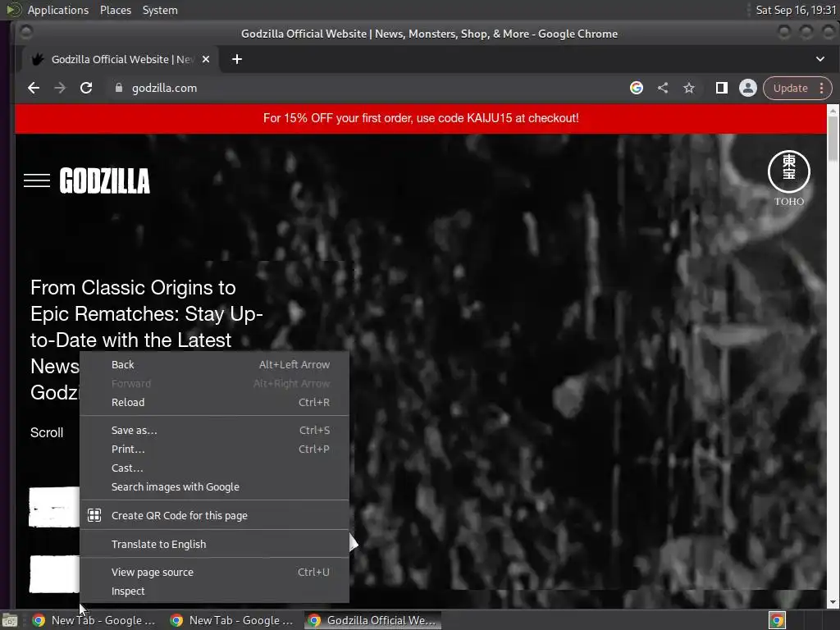This screenshot has width=840, height=630.
Task: Open a new tab with the plus button
Action: pos(237,59)
